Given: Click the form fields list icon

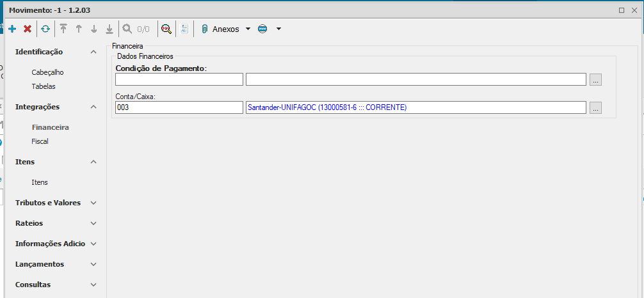Looking at the screenshot, I should pos(184,29).
